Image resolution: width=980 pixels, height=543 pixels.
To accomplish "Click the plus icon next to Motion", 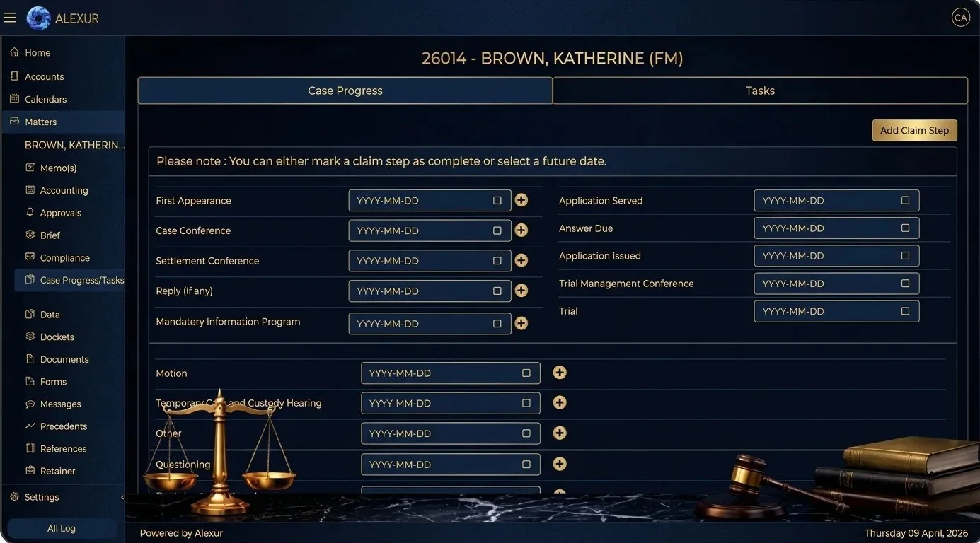I will (560, 373).
